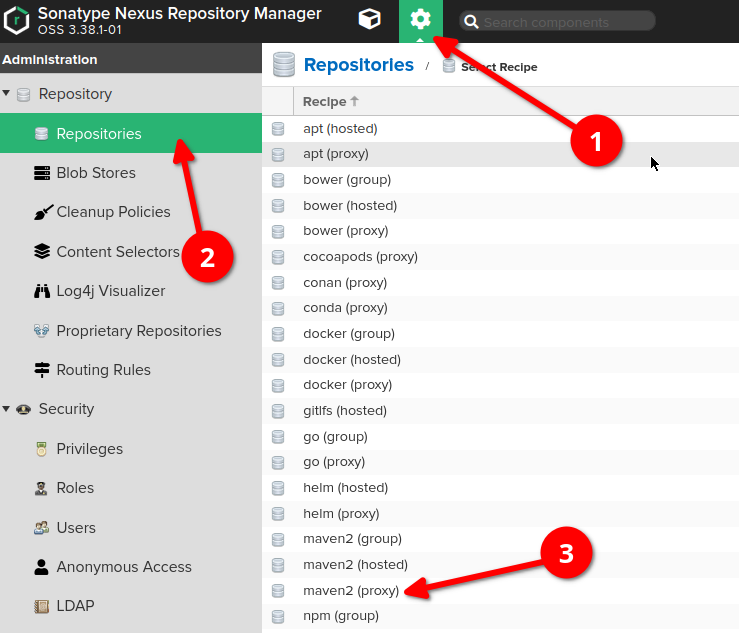Screen dimensions: 739x633
Task: Focus the Search components field
Action: point(558,22)
